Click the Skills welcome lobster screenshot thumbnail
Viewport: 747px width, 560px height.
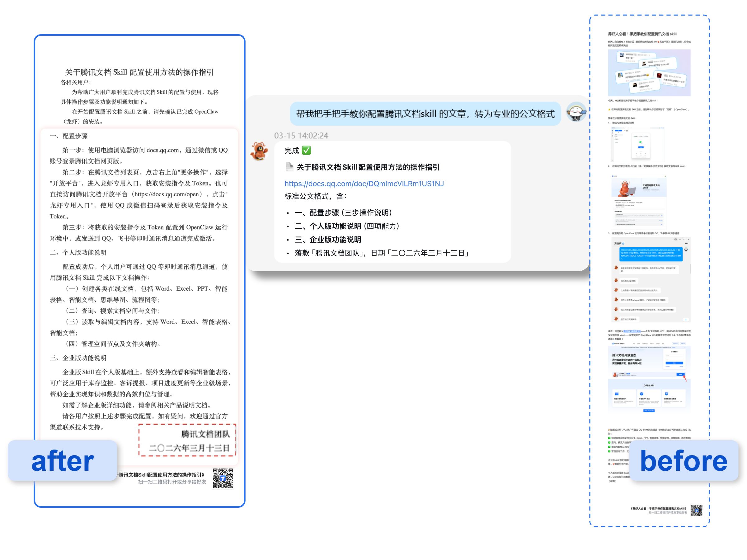[639, 202]
